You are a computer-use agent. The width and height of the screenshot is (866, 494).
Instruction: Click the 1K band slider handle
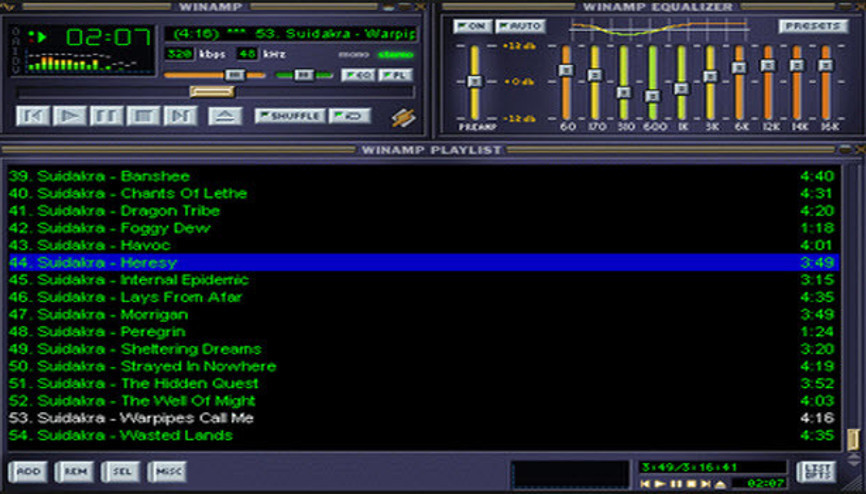[x=681, y=88]
